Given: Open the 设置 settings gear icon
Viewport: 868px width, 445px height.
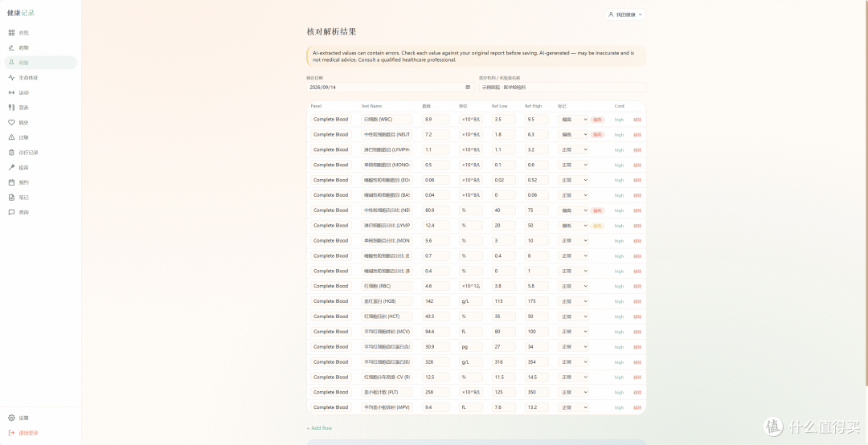Looking at the screenshot, I should pyautogui.click(x=11, y=418).
